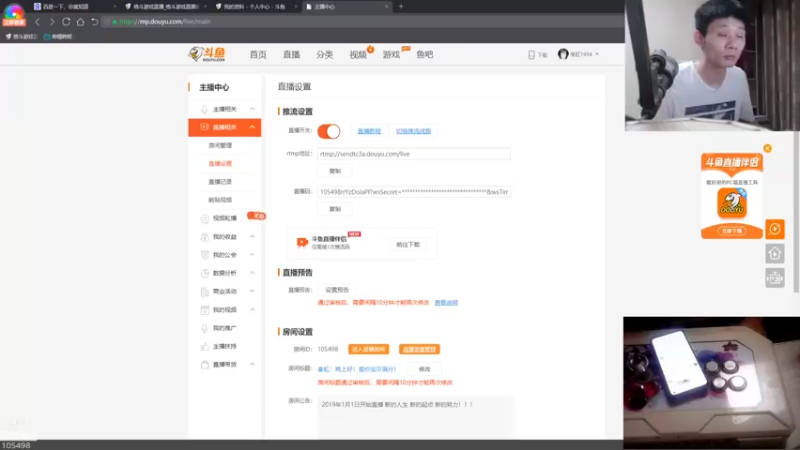The height and width of the screenshot is (450, 800).
Task: Expand the 直播带货 section chevron
Action: pos(252,364)
